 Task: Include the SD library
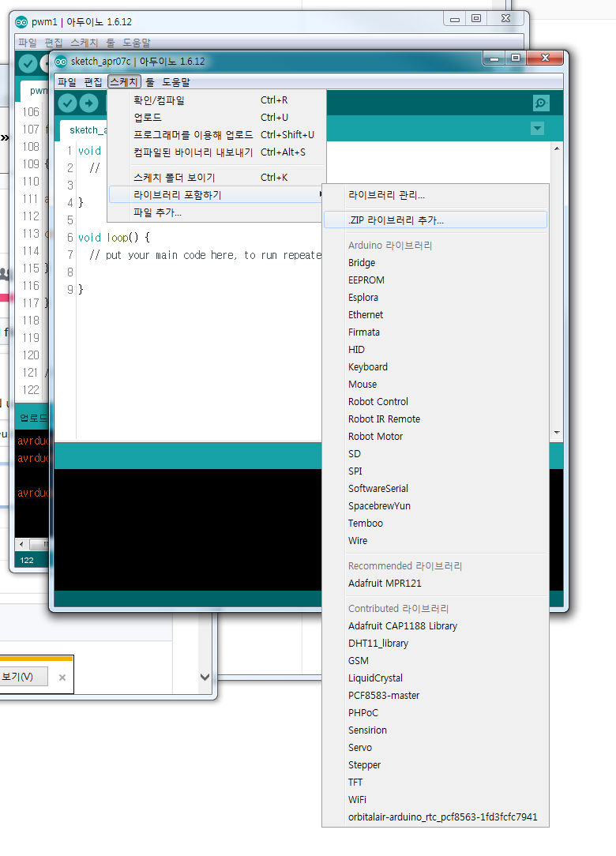(435, 453)
